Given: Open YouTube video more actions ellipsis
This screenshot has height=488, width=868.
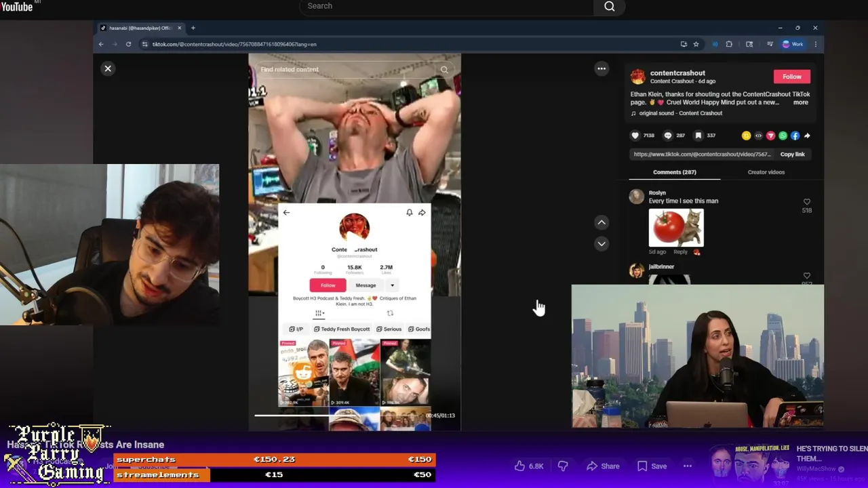Looking at the screenshot, I should [688, 466].
